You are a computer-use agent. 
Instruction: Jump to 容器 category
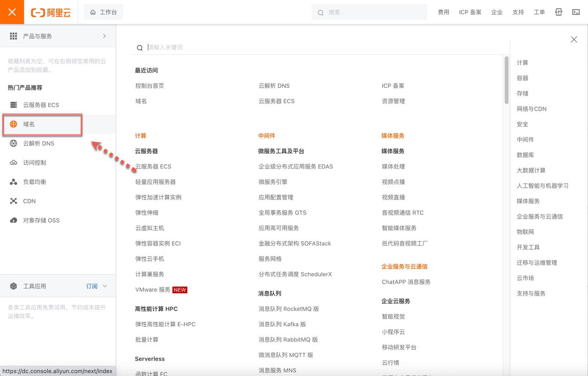pos(522,78)
